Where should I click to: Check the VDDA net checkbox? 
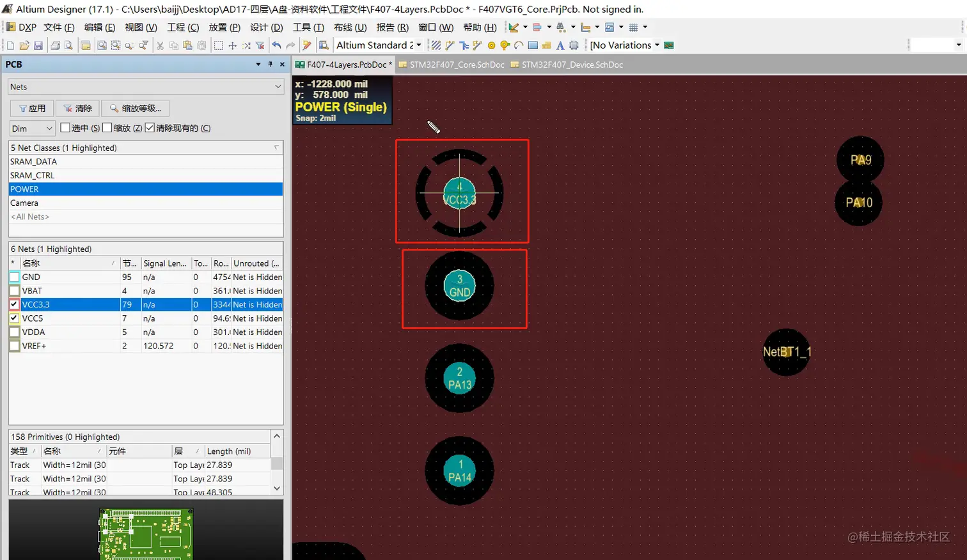(x=14, y=332)
